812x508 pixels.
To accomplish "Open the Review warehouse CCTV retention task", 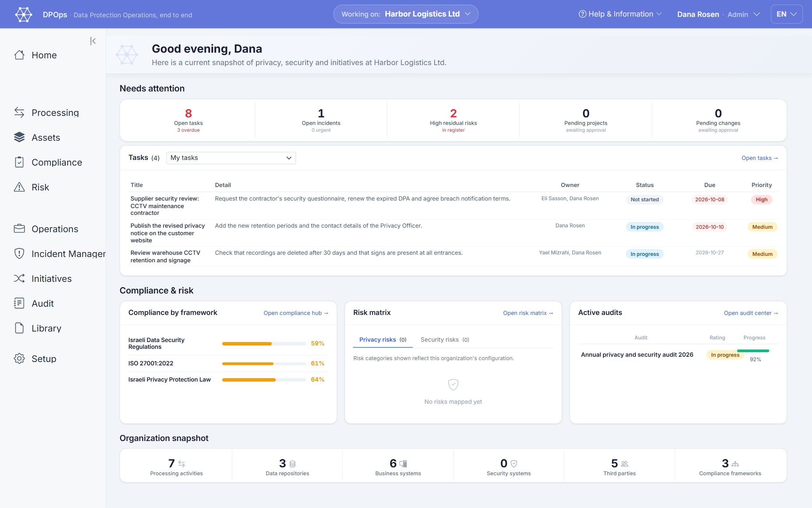I will tap(165, 256).
